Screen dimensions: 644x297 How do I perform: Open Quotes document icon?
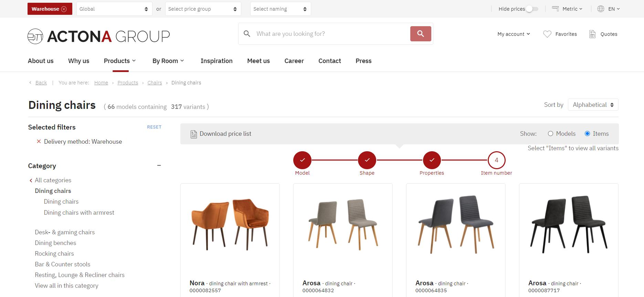592,34
